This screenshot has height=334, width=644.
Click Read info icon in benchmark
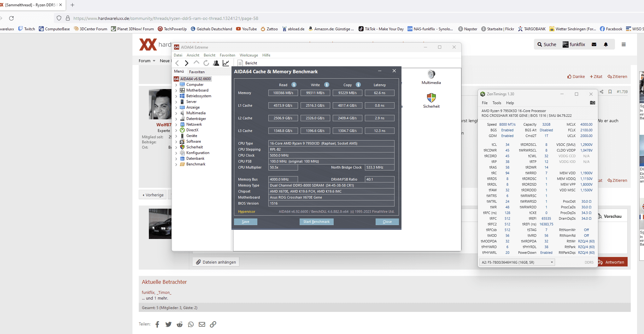294,85
